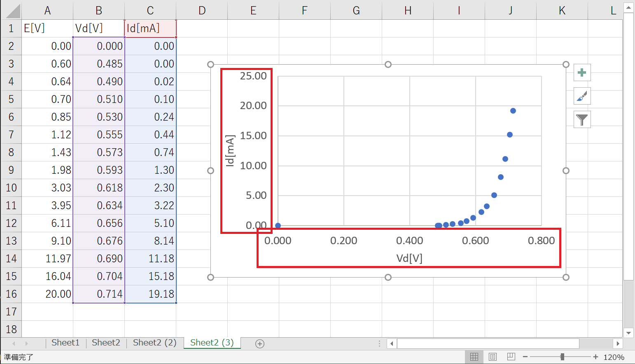Click the 10.00 vertical axis label
The width and height of the screenshot is (635, 364).
click(x=253, y=166)
